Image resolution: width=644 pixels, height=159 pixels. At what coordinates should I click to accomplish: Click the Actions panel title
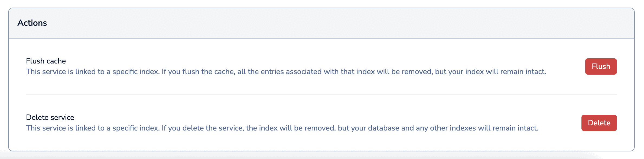[32, 23]
